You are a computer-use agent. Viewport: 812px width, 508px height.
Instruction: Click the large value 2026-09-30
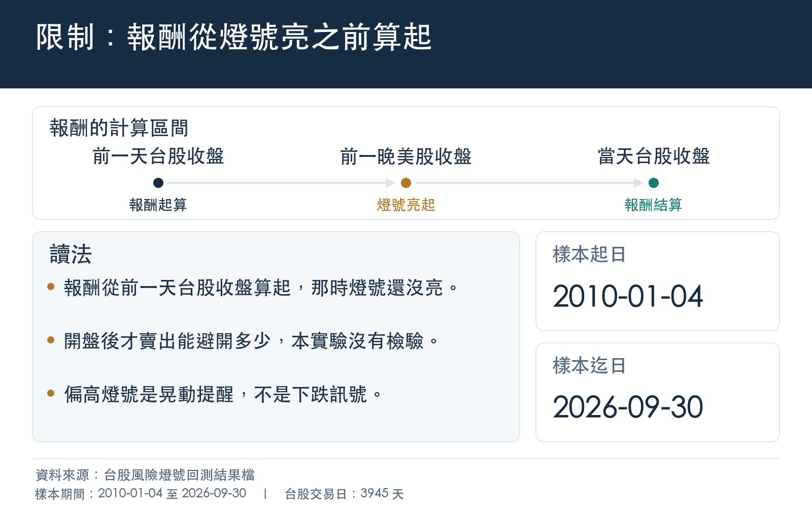click(x=628, y=407)
